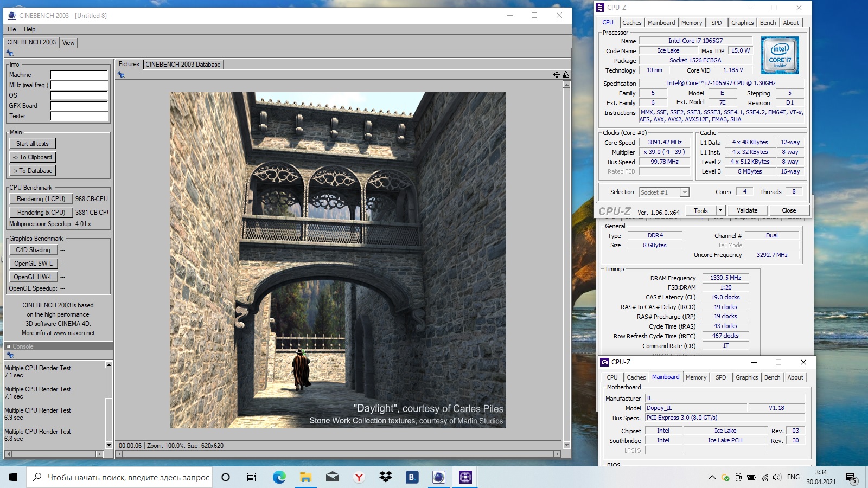
Task: Click the move arrows icon above the picture
Action: point(557,75)
